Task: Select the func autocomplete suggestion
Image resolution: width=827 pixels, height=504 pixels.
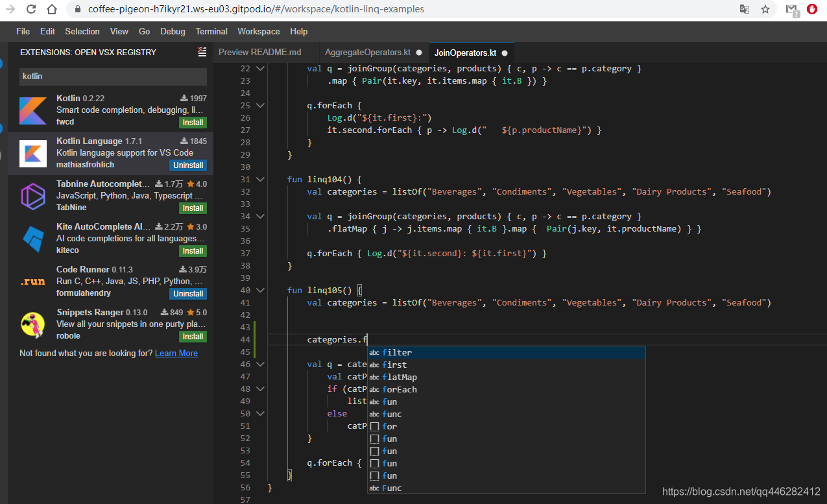Action: [x=507, y=414]
